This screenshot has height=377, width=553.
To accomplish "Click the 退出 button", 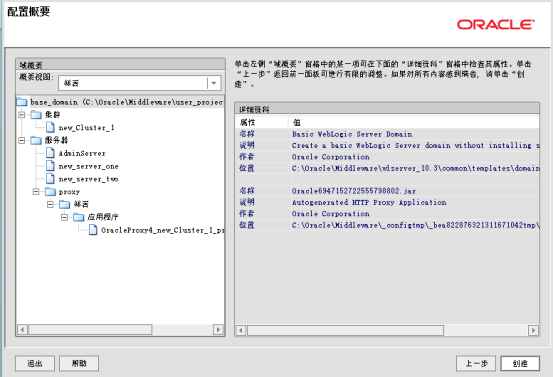I will tap(35, 363).
